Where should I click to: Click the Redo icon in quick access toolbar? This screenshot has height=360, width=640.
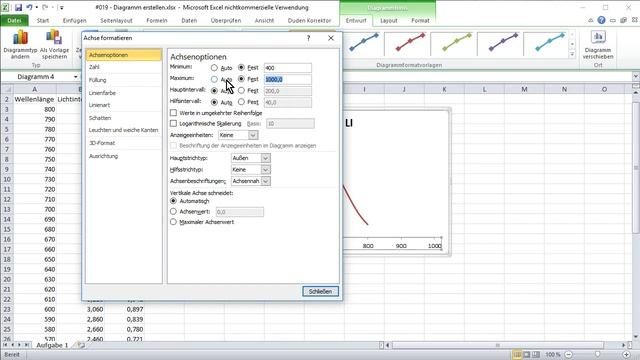pos(45,7)
